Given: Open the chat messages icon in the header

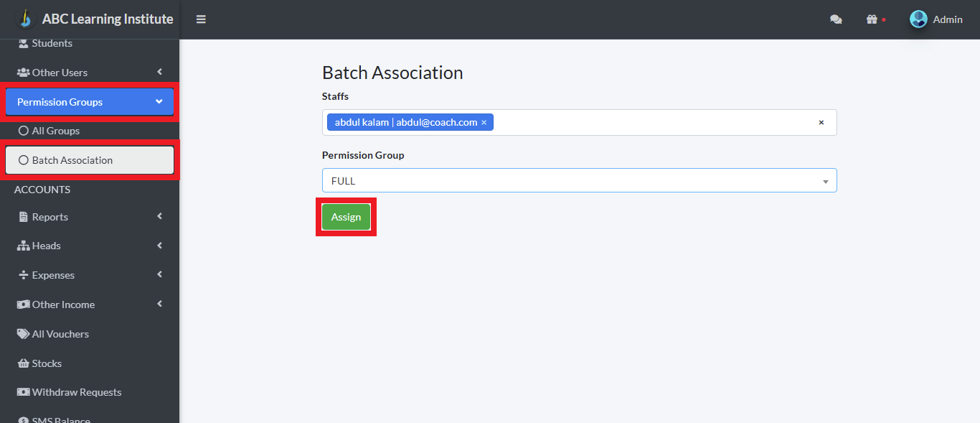Looking at the screenshot, I should click(x=836, y=19).
